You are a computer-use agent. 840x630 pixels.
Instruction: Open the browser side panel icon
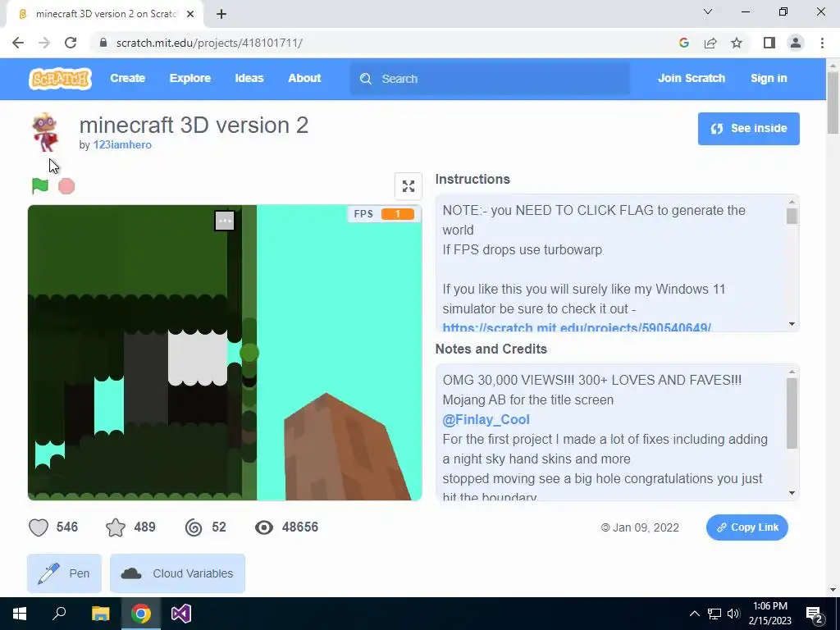pos(769,43)
